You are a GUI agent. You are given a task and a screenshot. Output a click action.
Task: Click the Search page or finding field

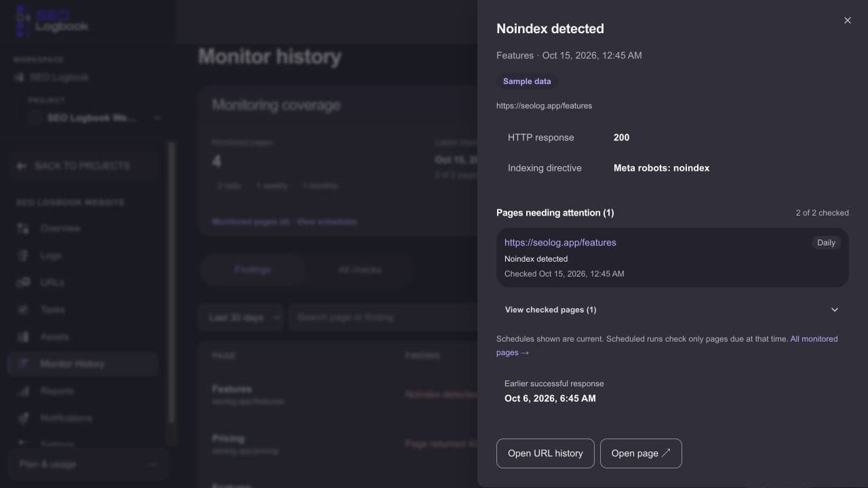click(383, 317)
